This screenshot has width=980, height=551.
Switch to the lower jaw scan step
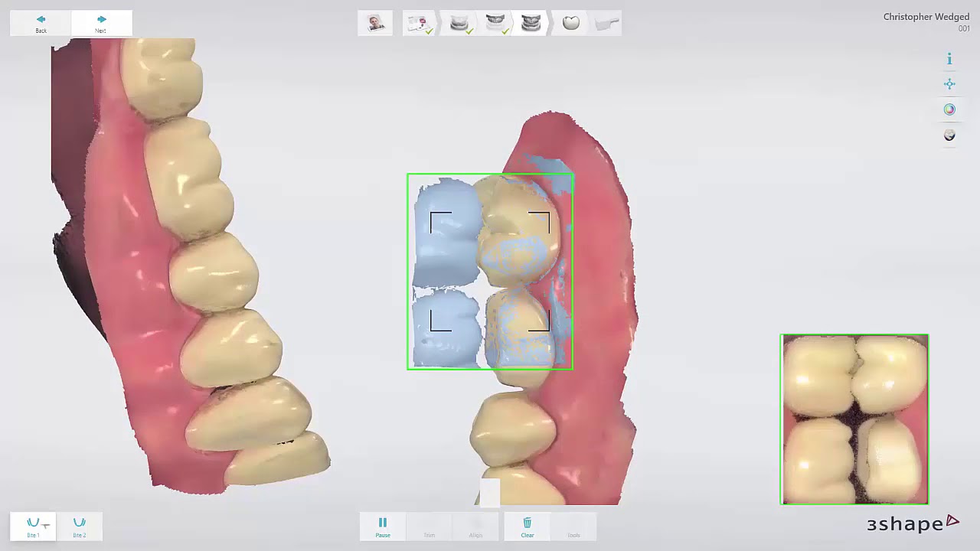tap(459, 24)
